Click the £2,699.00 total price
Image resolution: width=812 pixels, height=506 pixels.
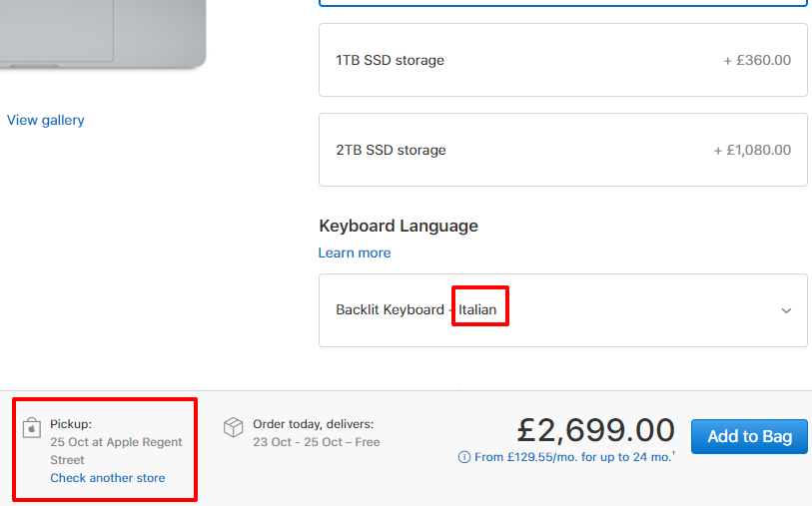[595, 430]
